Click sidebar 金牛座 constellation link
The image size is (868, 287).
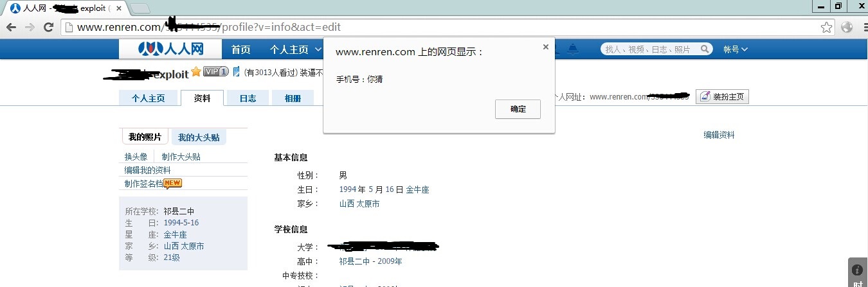click(x=176, y=234)
